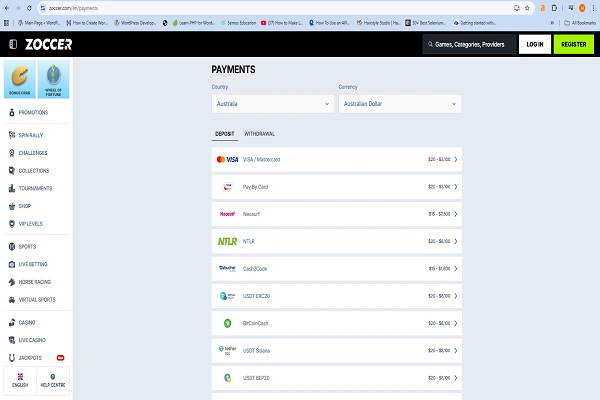This screenshot has height=400, width=600.
Task: Click the USDT BEP20 method name
Action: tap(256, 378)
